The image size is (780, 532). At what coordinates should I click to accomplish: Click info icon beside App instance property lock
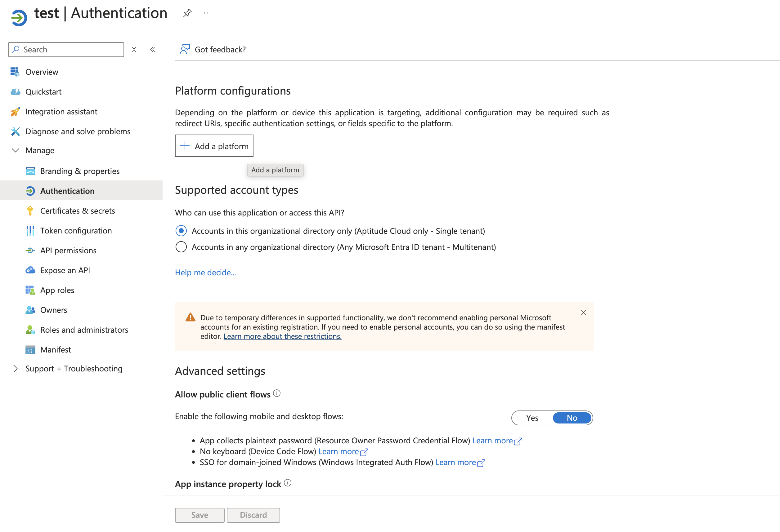[x=288, y=483]
